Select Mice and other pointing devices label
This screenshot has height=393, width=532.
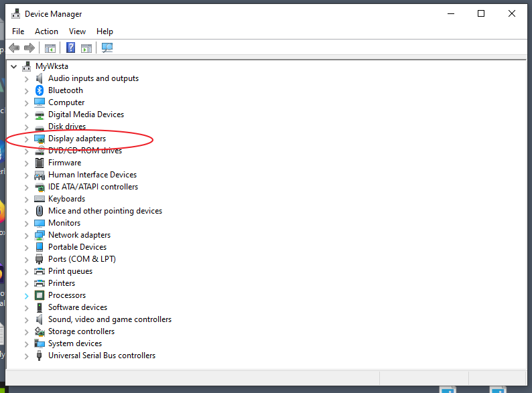pyautogui.click(x=105, y=211)
